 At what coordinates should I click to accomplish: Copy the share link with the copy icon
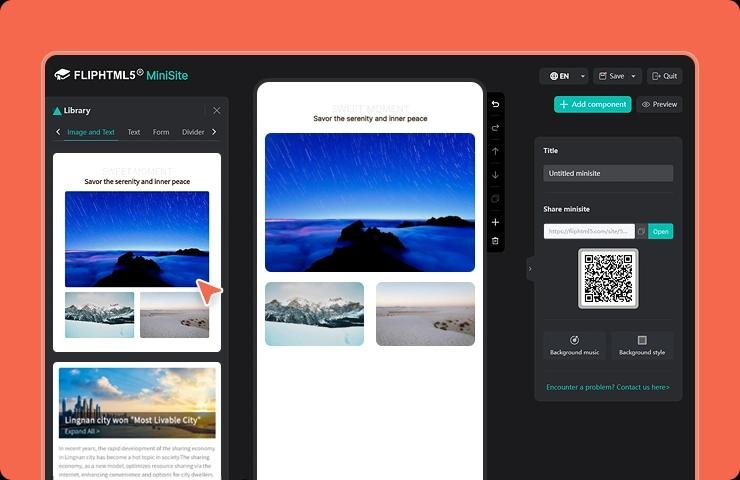[x=641, y=231]
